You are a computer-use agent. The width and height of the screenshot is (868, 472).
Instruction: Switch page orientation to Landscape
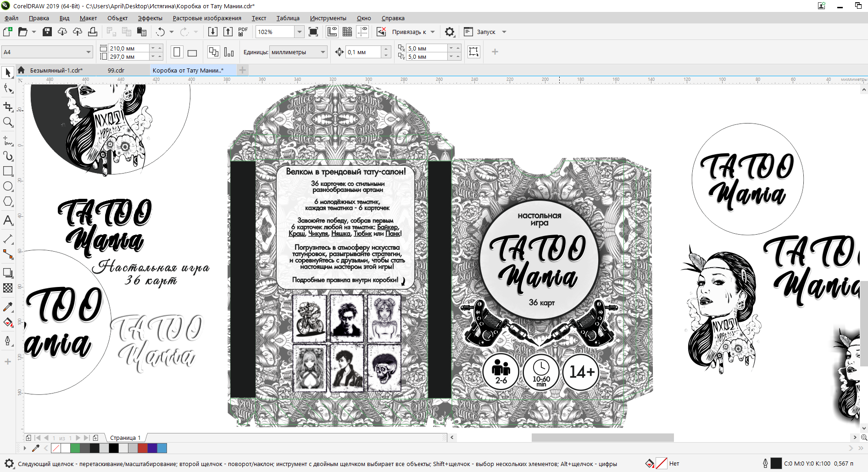pos(192,52)
